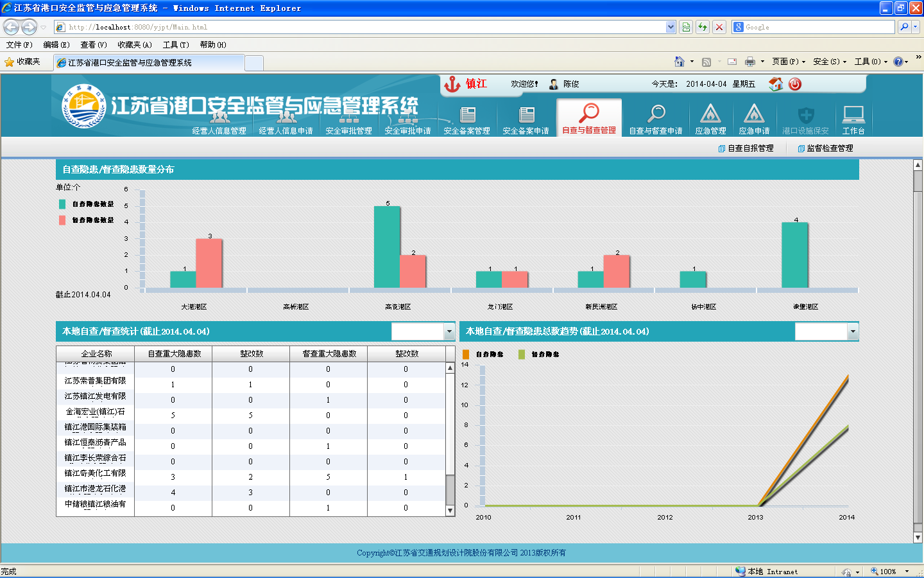The image size is (924, 578).
Task: Click the 工作台 laptop icon
Action: [853, 115]
